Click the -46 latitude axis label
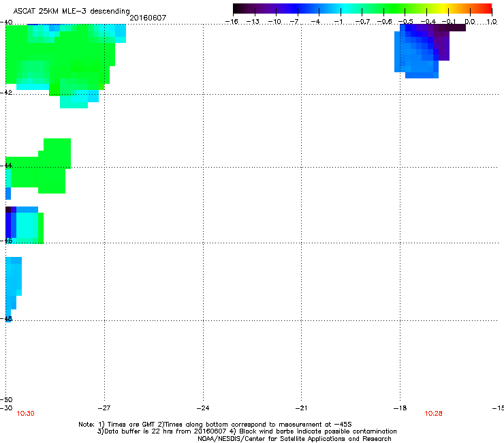This screenshot has height=443, width=504. tap(6, 241)
